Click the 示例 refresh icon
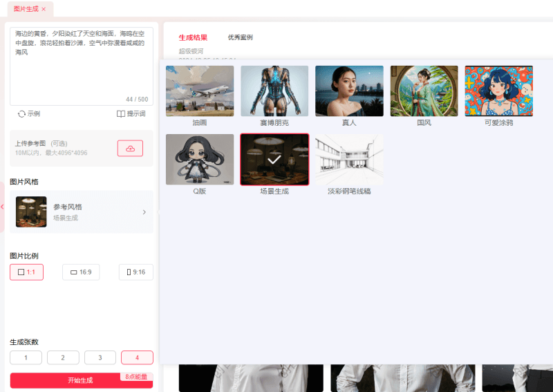The height and width of the screenshot is (392, 553). click(21, 114)
